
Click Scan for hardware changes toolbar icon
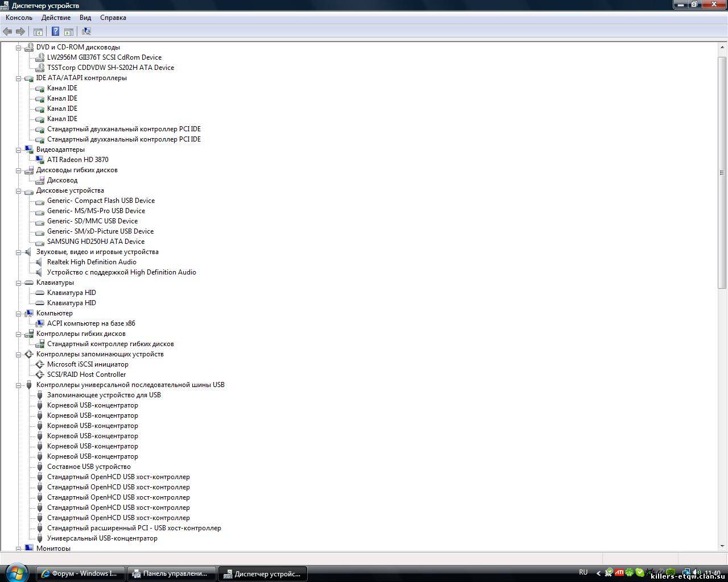tap(86, 31)
